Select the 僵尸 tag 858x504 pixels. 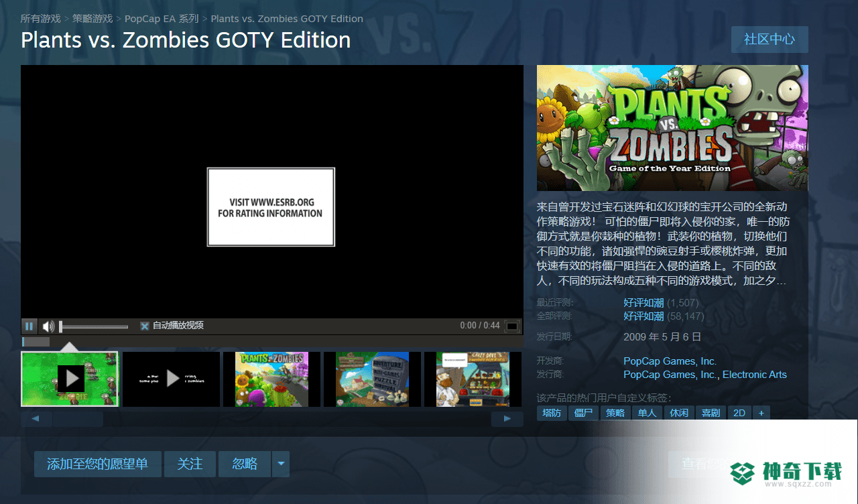coord(584,413)
